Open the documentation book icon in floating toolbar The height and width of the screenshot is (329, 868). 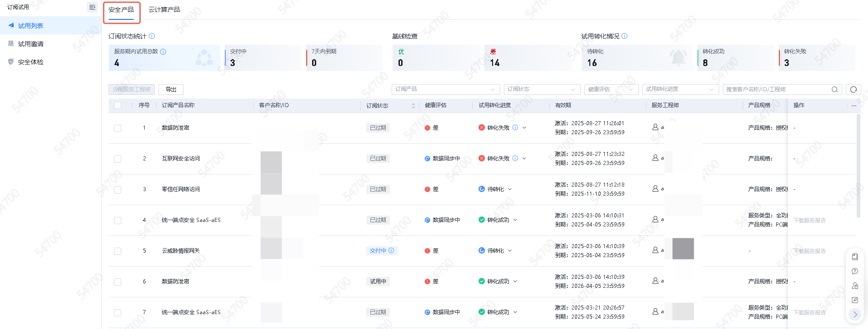click(854, 257)
